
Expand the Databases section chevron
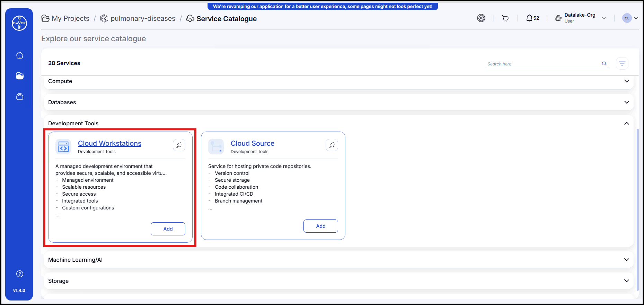pos(626,102)
